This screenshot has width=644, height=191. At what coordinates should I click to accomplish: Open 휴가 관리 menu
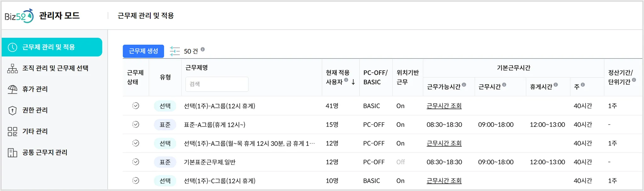pos(35,89)
